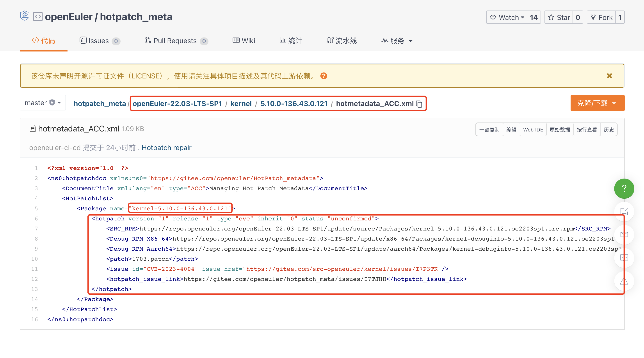Expand the 服务 services menu
This screenshot has height=358, width=644.
(x=397, y=41)
